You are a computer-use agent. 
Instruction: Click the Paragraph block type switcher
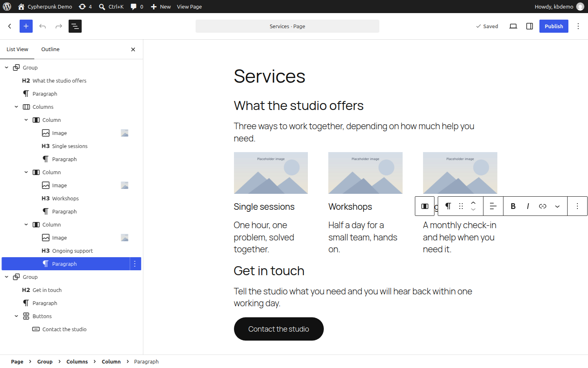pyautogui.click(x=448, y=206)
